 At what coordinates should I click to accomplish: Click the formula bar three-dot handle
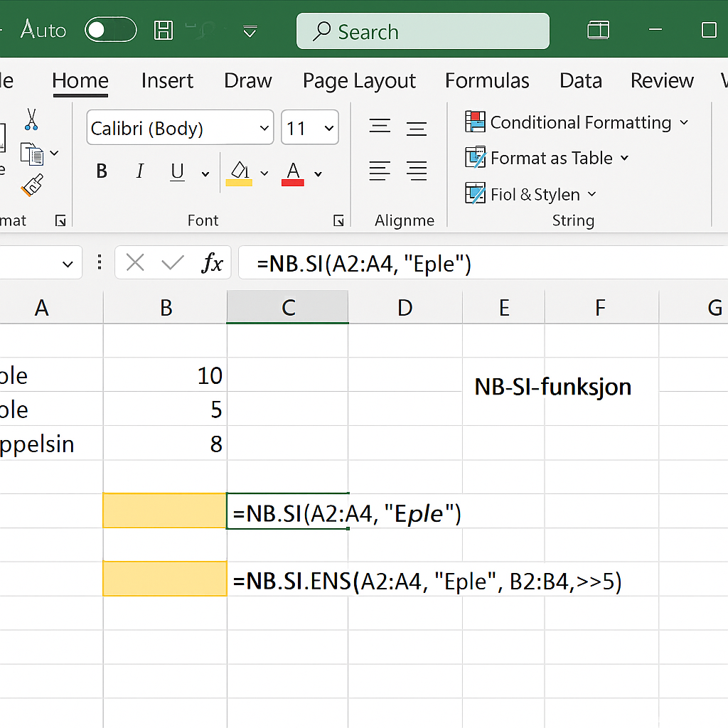(100, 262)
